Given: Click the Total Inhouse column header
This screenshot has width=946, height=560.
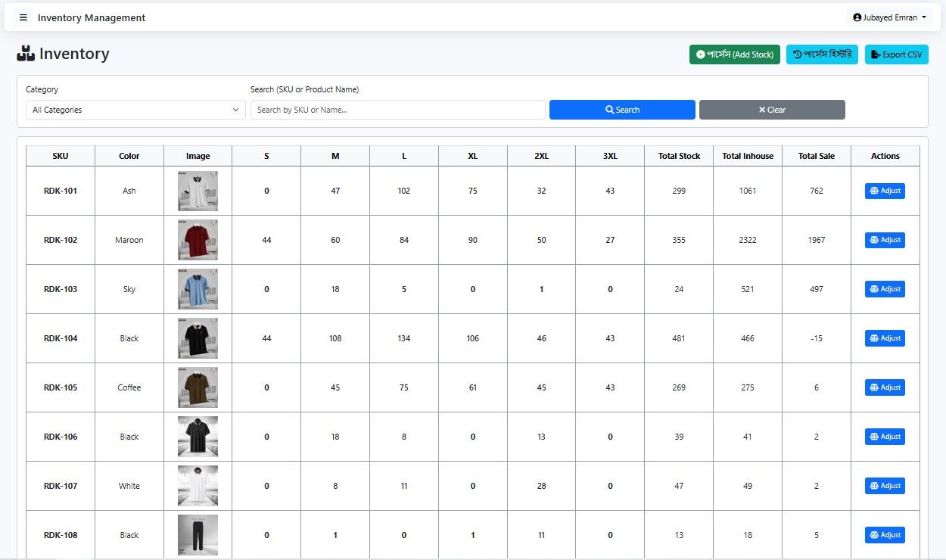Looking at the screenshot, I should click(748, 156).
